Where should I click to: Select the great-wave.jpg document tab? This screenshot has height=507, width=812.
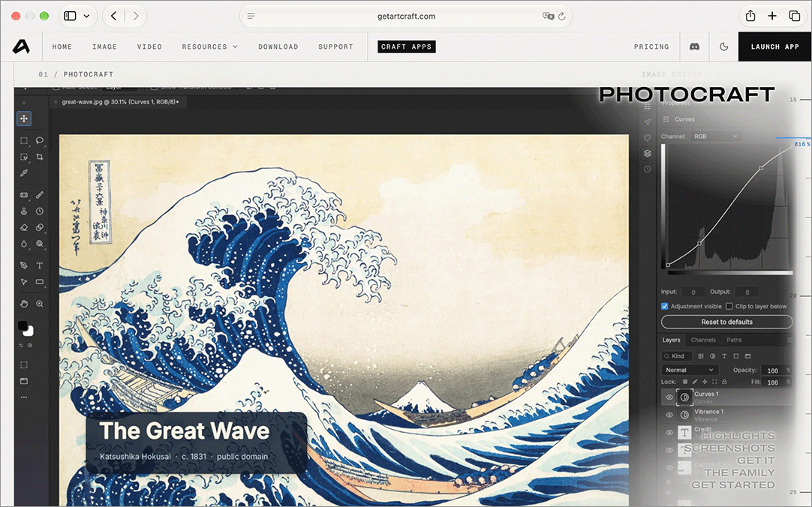click(x=120, y=102)
